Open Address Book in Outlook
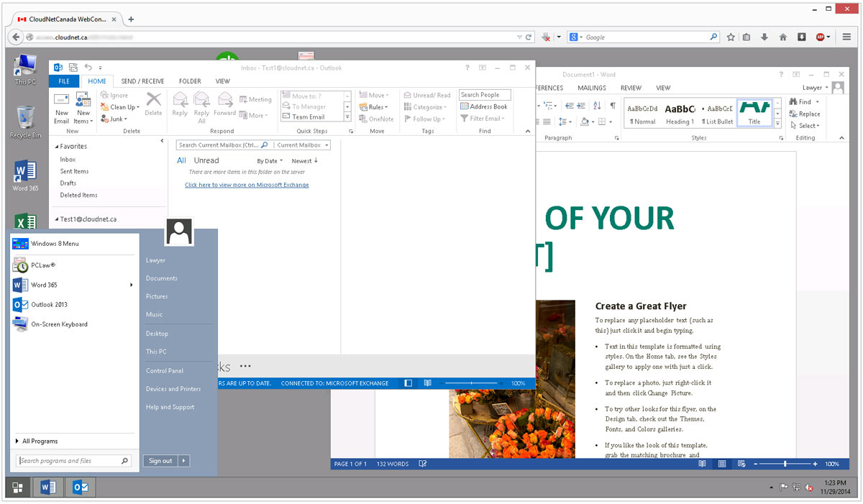Image resolution: width=863 pixels, height=504 pixels. click(x=484, y=106)
